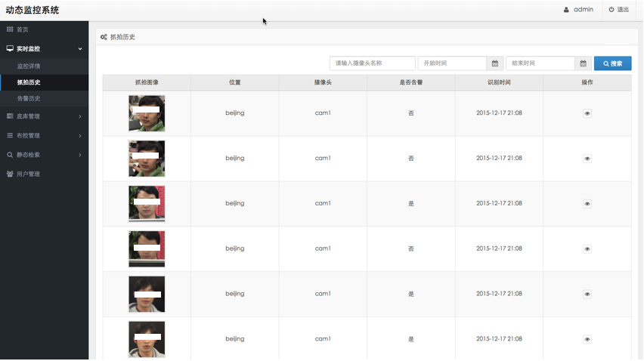The width and height of the screenshot is (644, 361).
Task: Open the first captured face thumbnail
Action: (x=147, y=113)
